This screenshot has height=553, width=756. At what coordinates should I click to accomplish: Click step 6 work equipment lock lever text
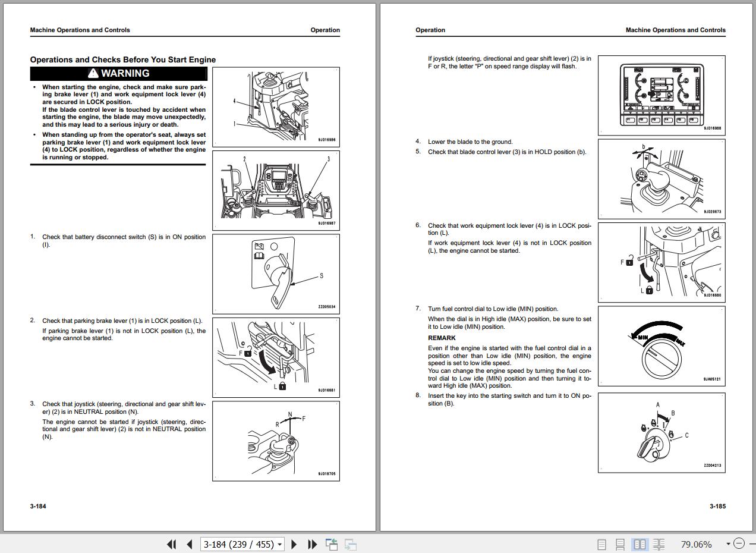509,230
